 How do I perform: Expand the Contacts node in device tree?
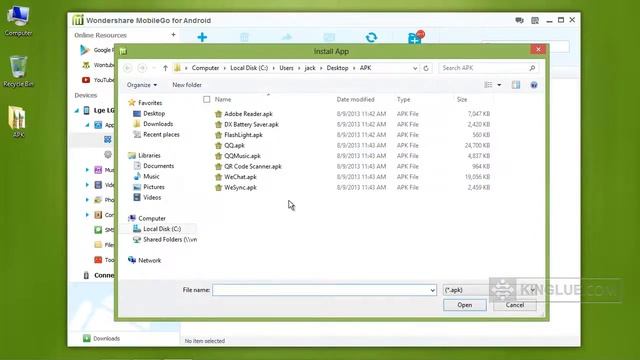click(x=87, y=215)
